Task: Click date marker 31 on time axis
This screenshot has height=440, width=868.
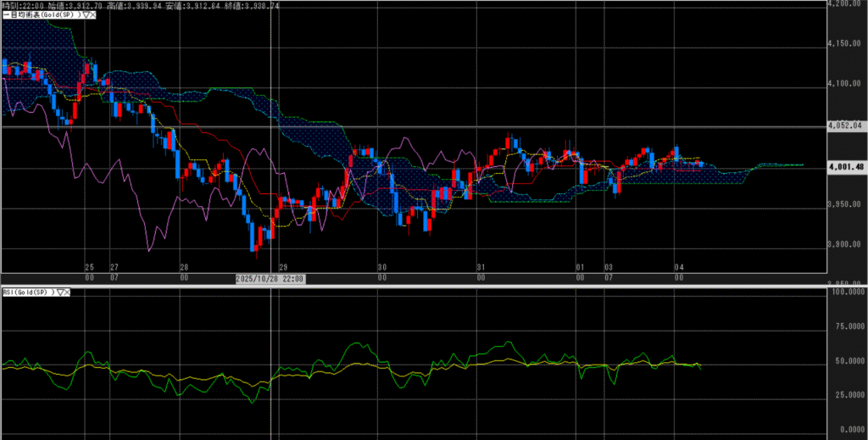Action: (481, 266)
